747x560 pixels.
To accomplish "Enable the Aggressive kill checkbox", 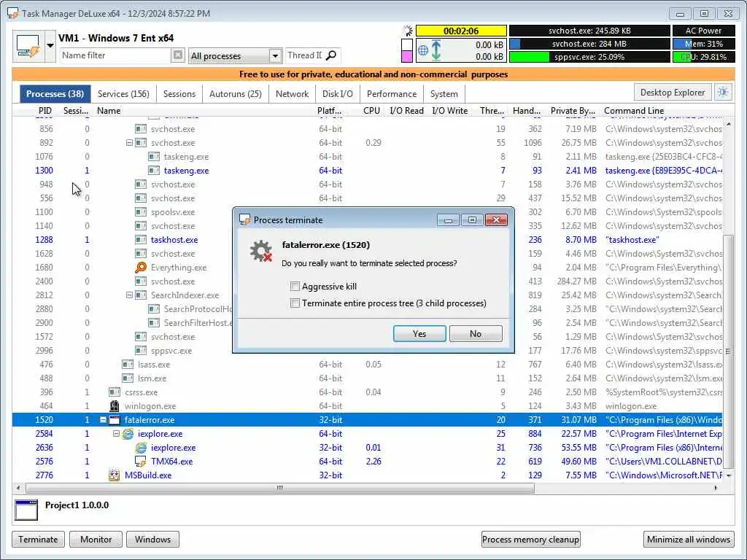I will (x=295, y=286).
